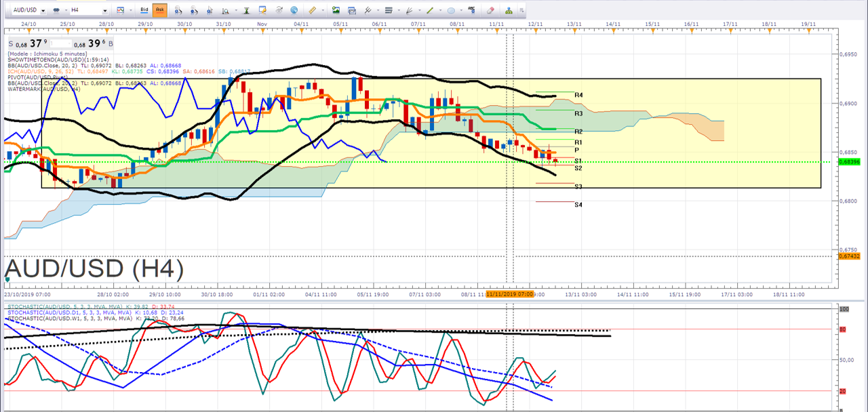Select the WATERMARK(AUD/USD, H4) indicator label
Image resolution: width=868 pixels, height=412 pixels.
pyautogui.click(x=44, y=89)
